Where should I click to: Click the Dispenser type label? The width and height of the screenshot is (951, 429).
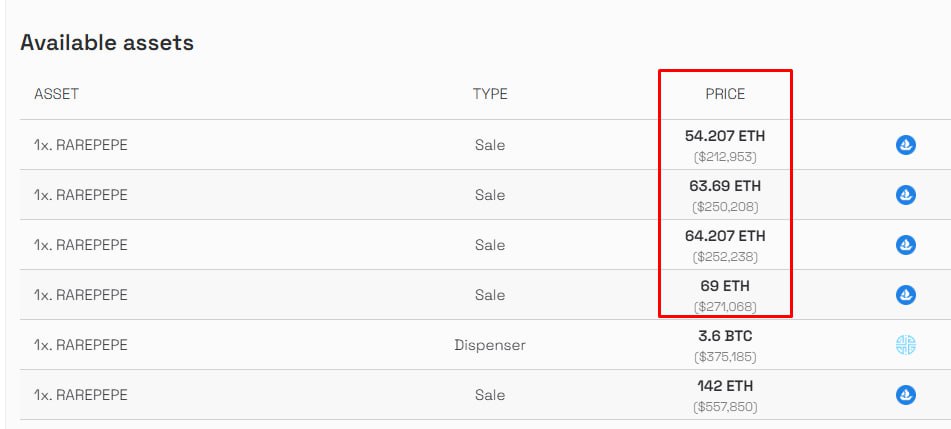[x=490, y=345]
